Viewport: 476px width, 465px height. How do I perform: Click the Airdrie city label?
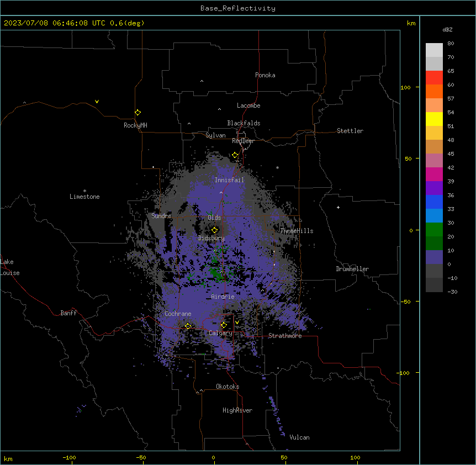tap(223, 297)
